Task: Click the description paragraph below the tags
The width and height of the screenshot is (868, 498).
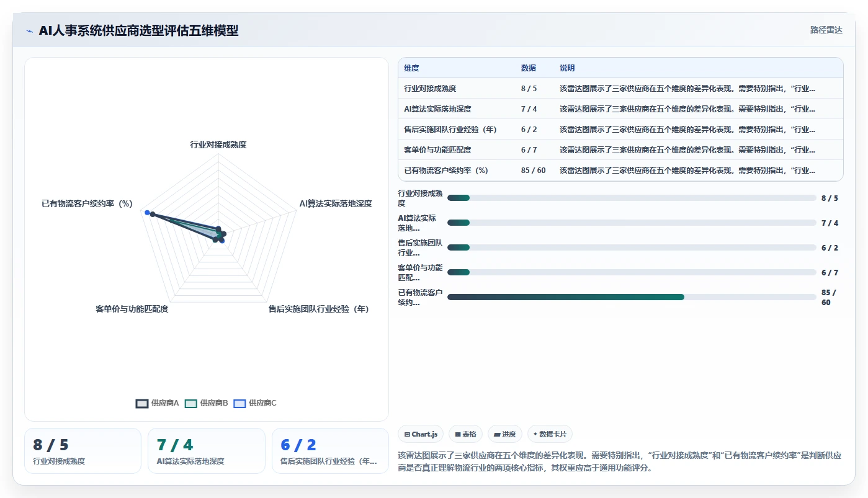Action: pyautogui.click(x=620, y=462)
